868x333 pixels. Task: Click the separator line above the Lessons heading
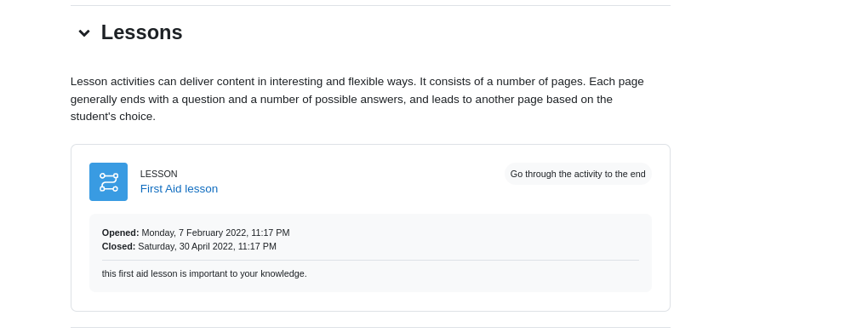[x=370, y=6]
